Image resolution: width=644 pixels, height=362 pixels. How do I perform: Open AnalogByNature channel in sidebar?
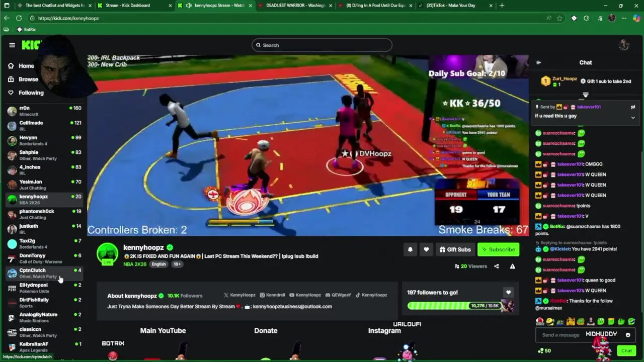[x=44, y=317]
